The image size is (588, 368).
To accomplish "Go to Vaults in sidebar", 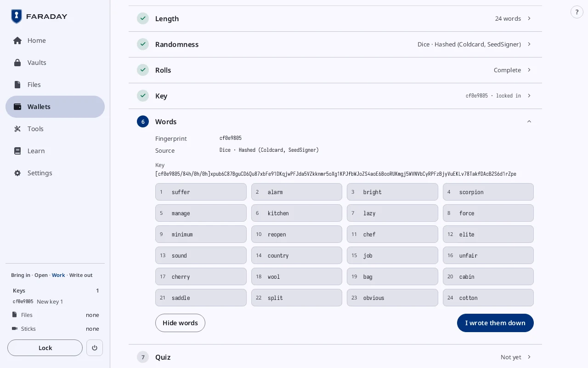I will 55,63.
